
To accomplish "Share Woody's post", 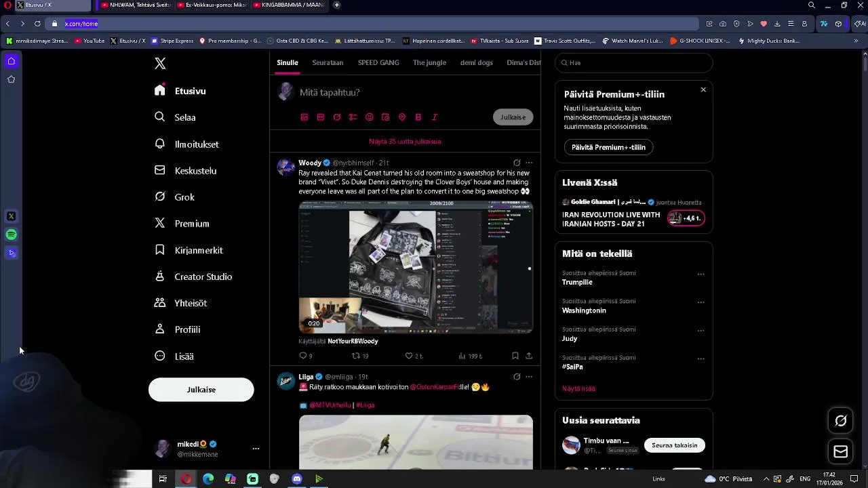I will [x=529, y=356].
